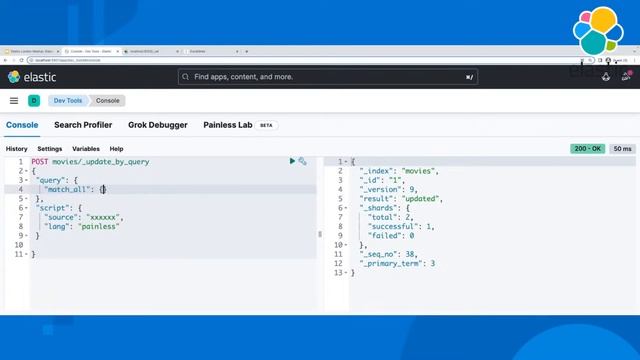Click the browser back arrow

tap(5, 60)
